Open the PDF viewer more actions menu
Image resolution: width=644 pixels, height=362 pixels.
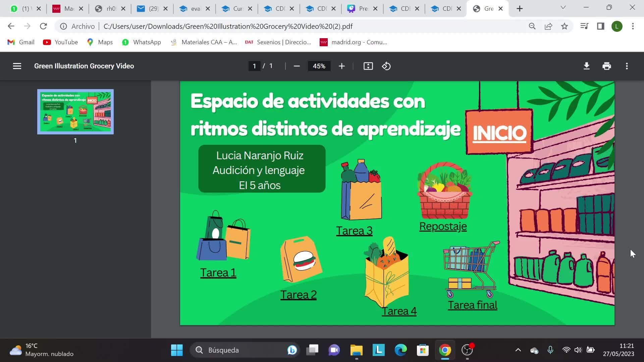[x=627, y=66]
